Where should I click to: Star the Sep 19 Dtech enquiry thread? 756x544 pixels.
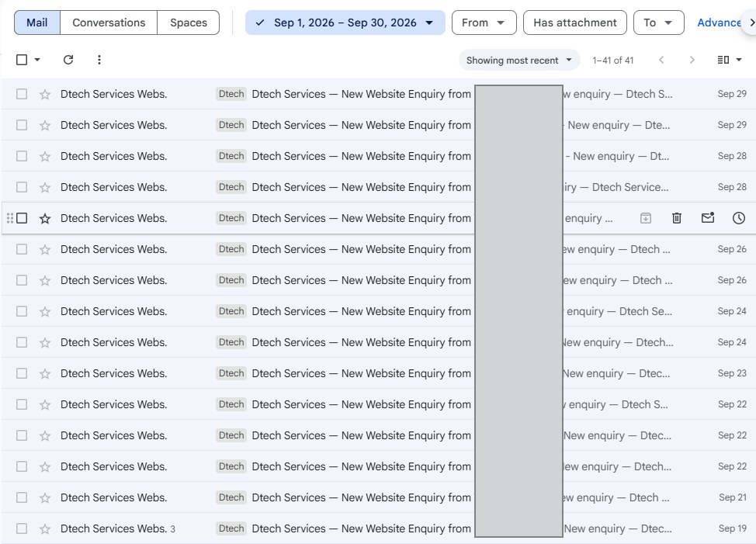click(x=45, y=528)
